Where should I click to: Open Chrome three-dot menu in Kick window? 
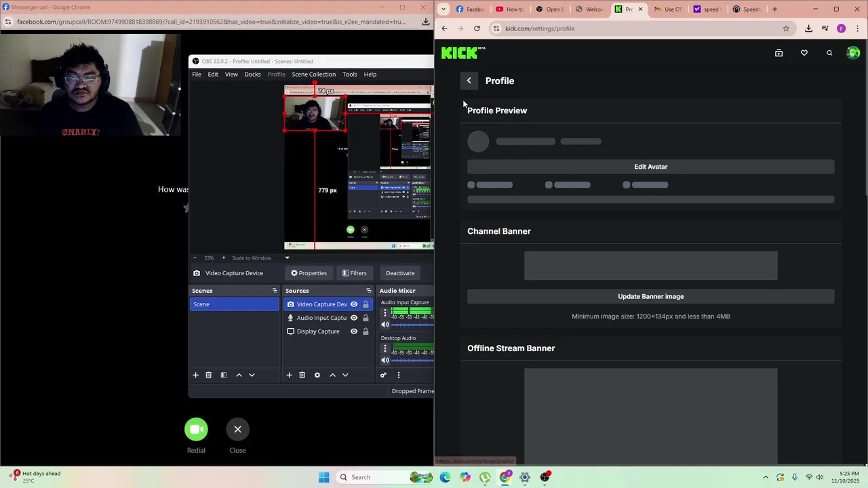click(x=857, y=28)
